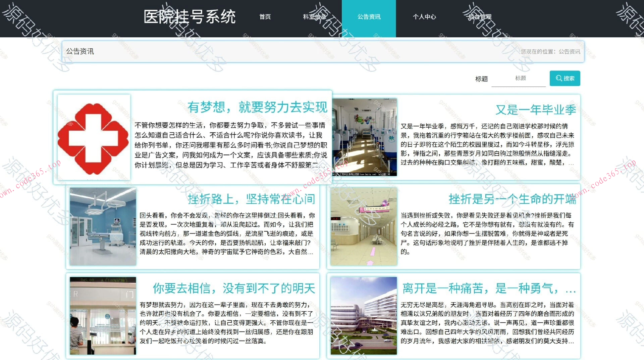Click the magnifier search icon
Screen dimensions: 644x360
click(558, 78)
